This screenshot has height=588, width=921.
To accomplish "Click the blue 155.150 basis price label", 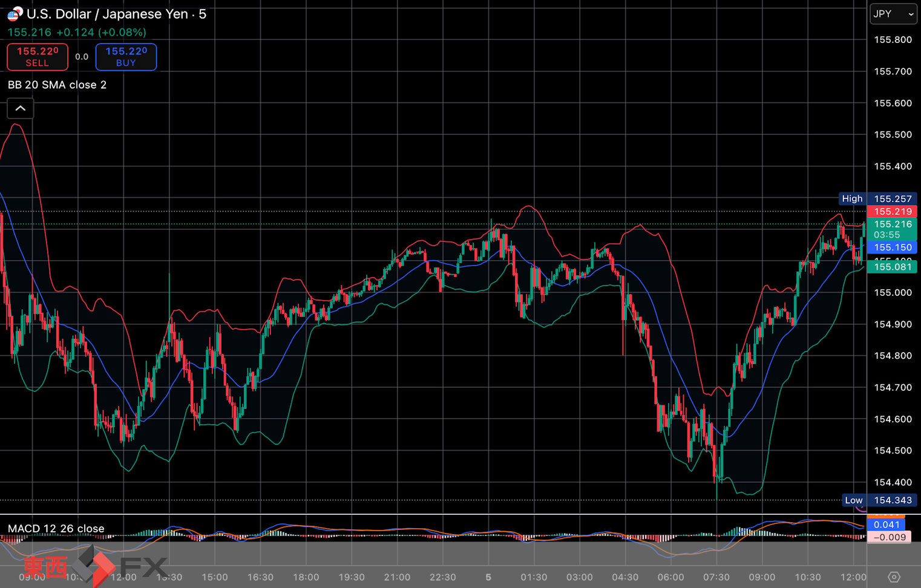I will pyautogui.click(x=893, y=247).
